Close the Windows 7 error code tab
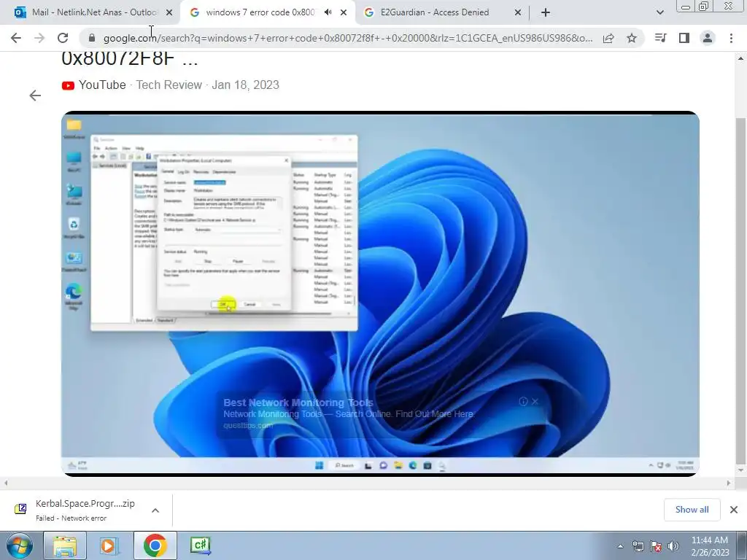The image size is (747, 560). point(344,13)
